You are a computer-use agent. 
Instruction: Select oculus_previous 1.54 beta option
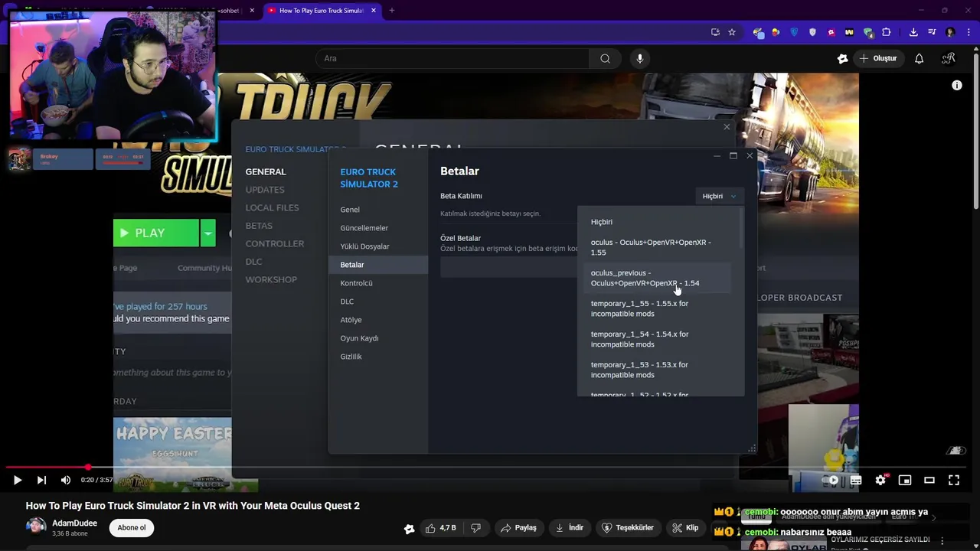658,278
